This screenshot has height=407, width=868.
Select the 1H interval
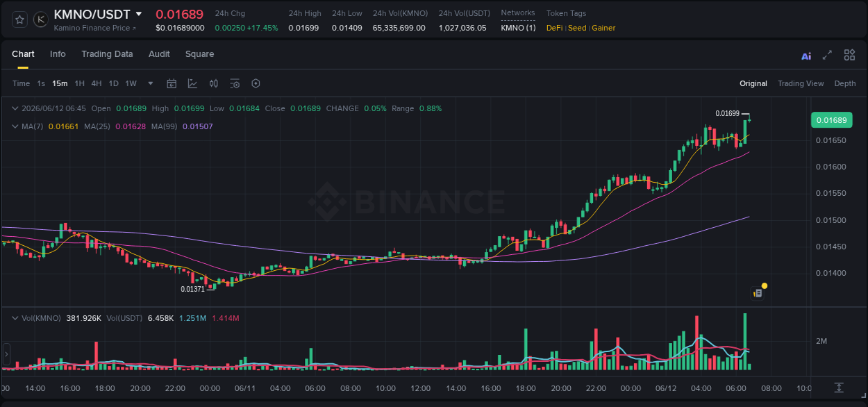click(x=79, y=83)
